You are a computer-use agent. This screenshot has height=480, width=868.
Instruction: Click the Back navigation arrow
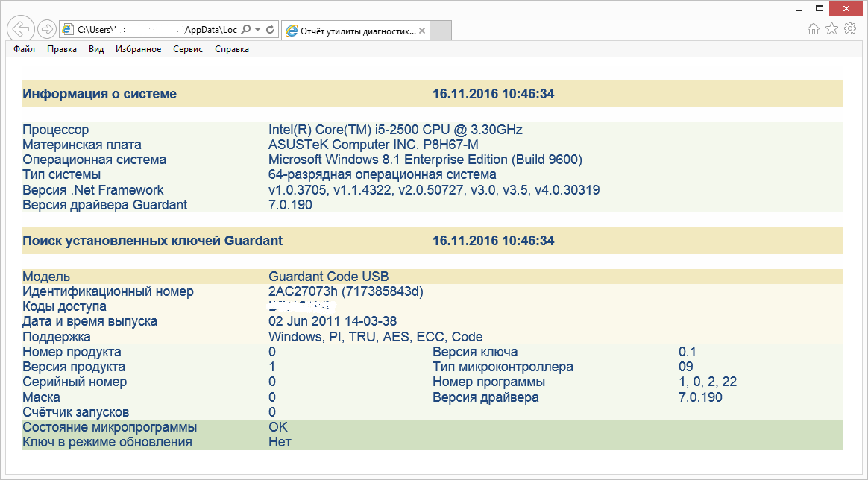[21, 29]
